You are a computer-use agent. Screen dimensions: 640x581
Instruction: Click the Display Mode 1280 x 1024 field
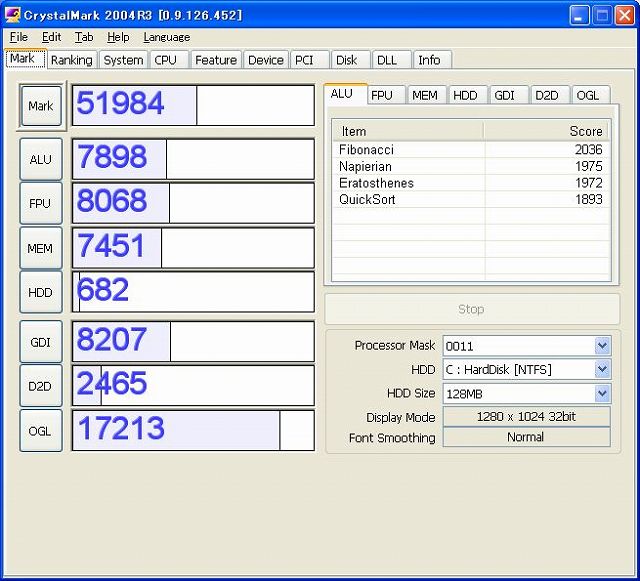coord(527,417)
